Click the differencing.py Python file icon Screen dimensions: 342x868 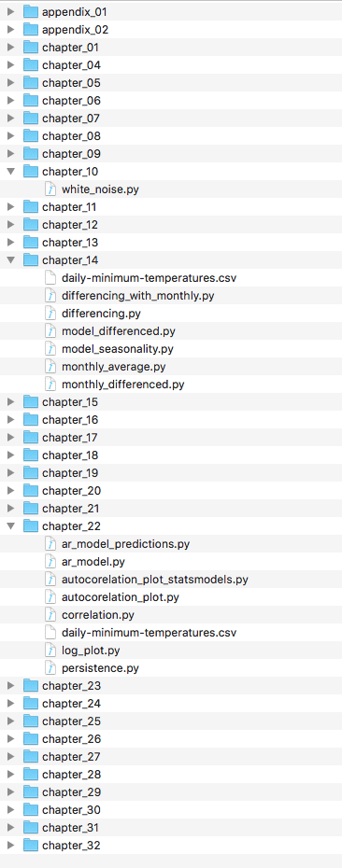[50, 313]
